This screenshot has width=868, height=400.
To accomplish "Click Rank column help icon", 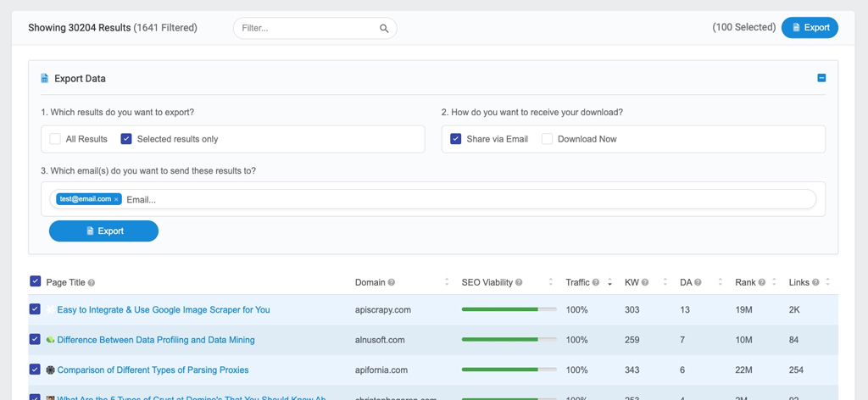I will click(762, 282).
